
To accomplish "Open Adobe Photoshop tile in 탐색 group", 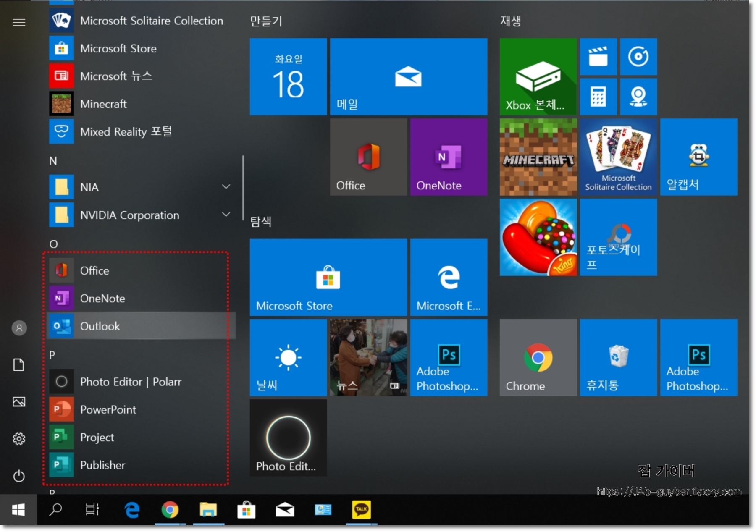I will point(449,357).
